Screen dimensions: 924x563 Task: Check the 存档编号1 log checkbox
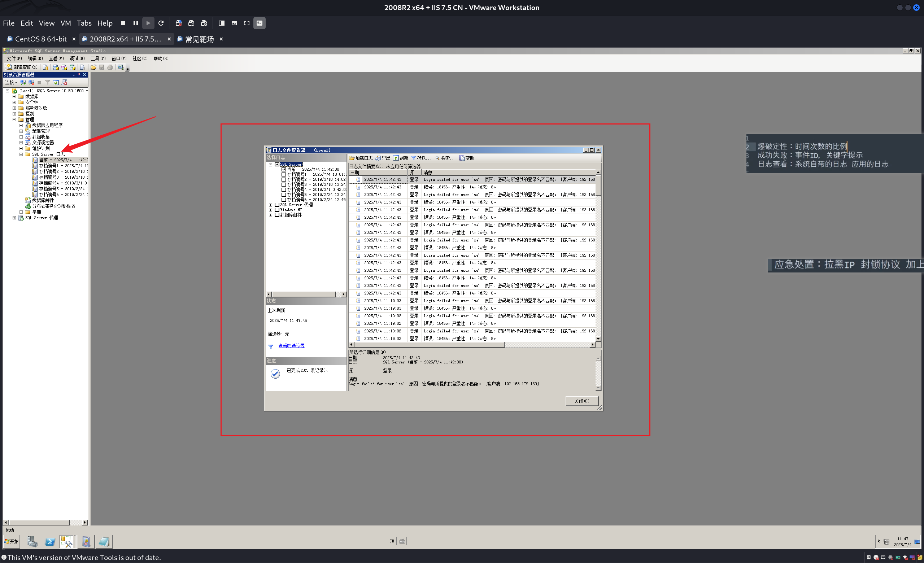tap(284, 174)
